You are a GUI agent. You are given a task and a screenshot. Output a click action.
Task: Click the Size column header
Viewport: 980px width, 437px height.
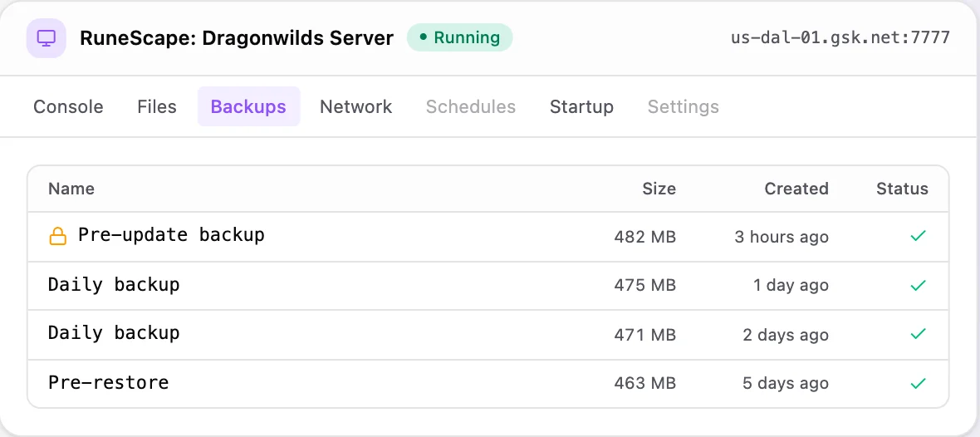click(659, 189)
